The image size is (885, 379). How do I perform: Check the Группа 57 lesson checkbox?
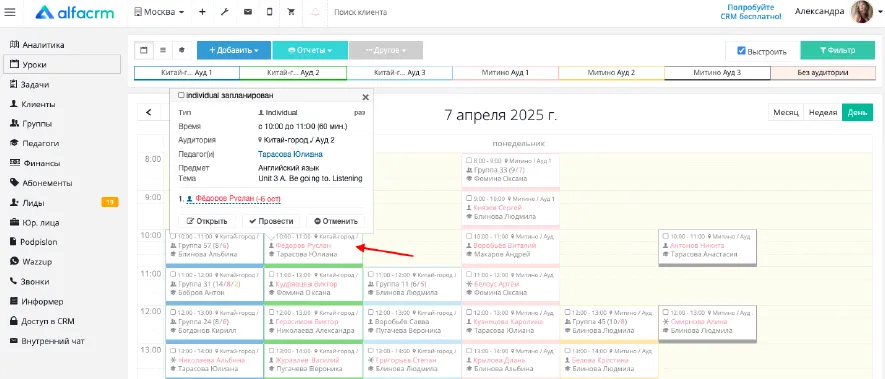click(173, 237)
